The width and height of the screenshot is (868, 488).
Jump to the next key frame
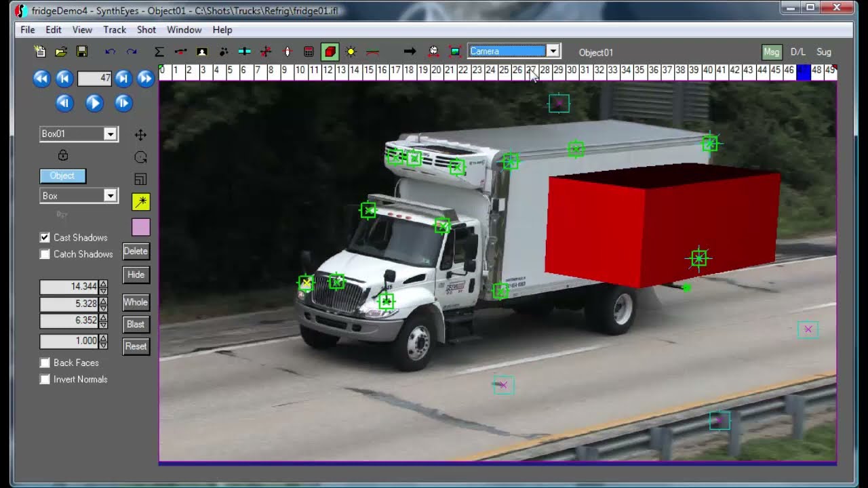[x=123, y=79]
